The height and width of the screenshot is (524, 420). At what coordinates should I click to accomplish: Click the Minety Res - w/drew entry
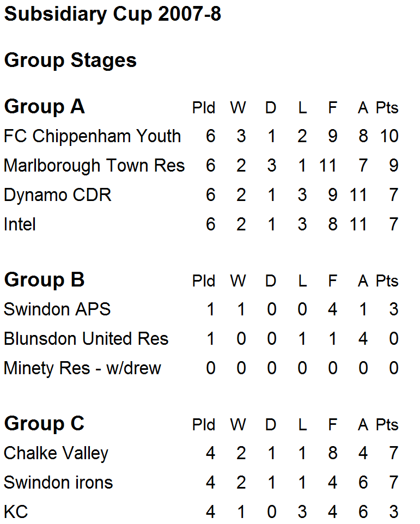(82, 368)
